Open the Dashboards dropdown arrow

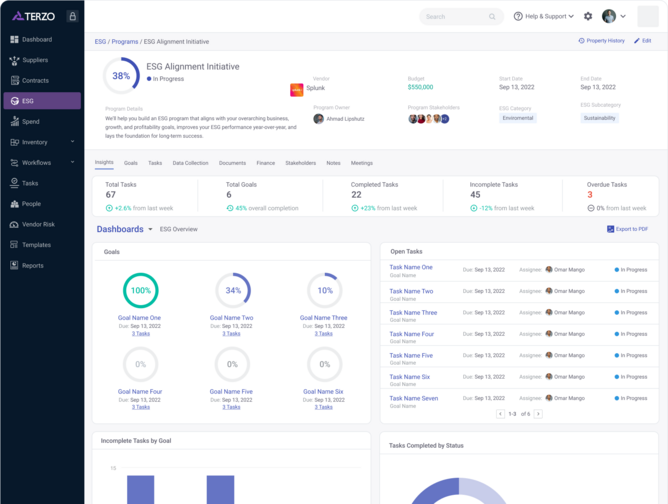(150, 229)
